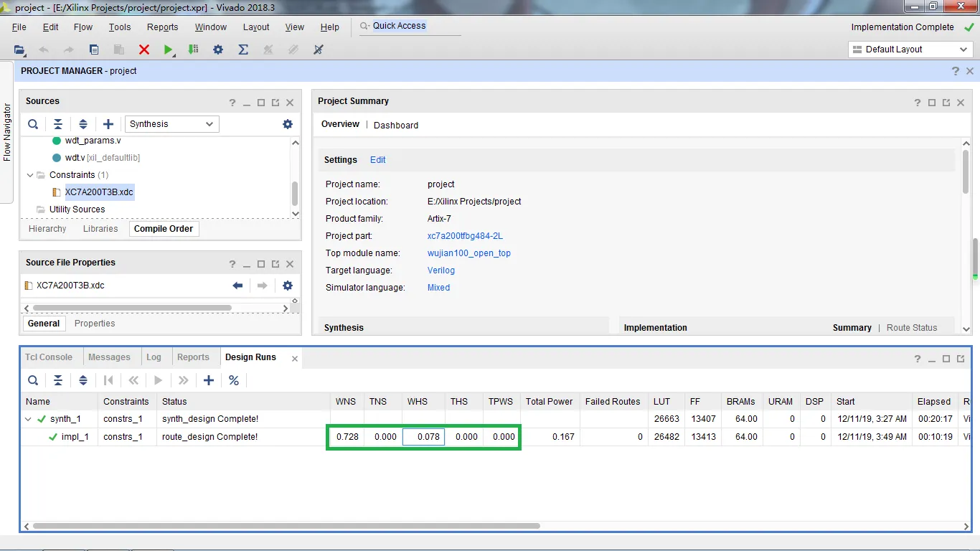This screenshot has width=980, height=551.
Task: Go back using Source File Properties arrow
Action: click(x=237, y=286)
